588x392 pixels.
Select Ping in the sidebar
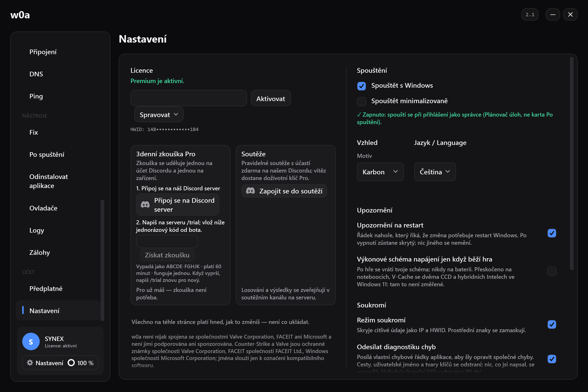[x=58, y=96]
